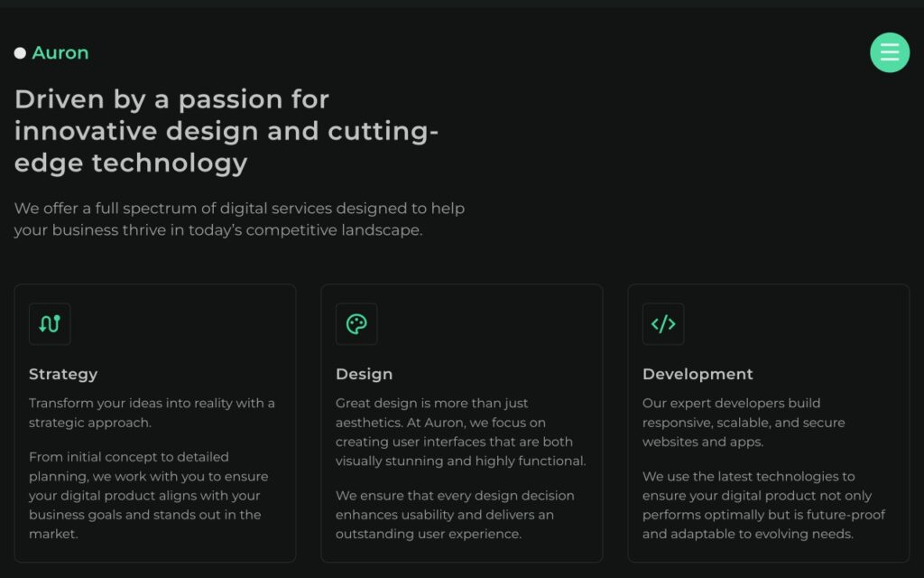Click the Development code brackets icon
This screenshot has width=924, height=578.
tap(663, 324)
